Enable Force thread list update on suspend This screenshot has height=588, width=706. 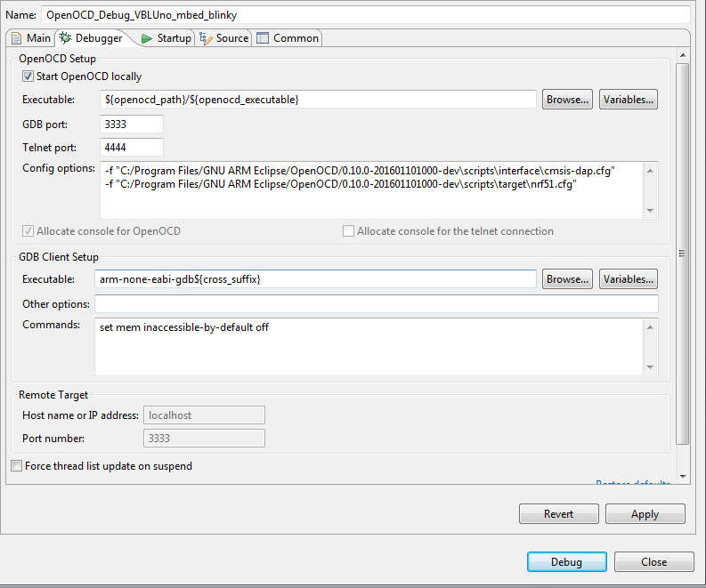[17, 465]
